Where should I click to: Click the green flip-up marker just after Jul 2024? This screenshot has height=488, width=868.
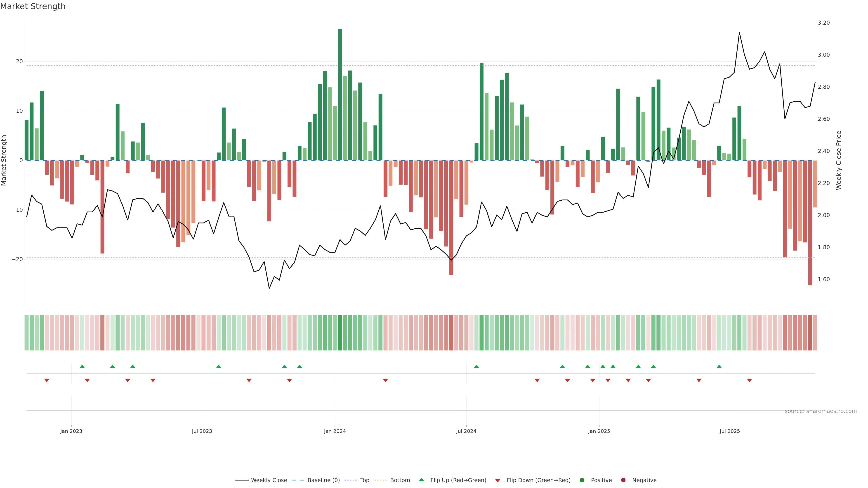click(x=476, y=366)
